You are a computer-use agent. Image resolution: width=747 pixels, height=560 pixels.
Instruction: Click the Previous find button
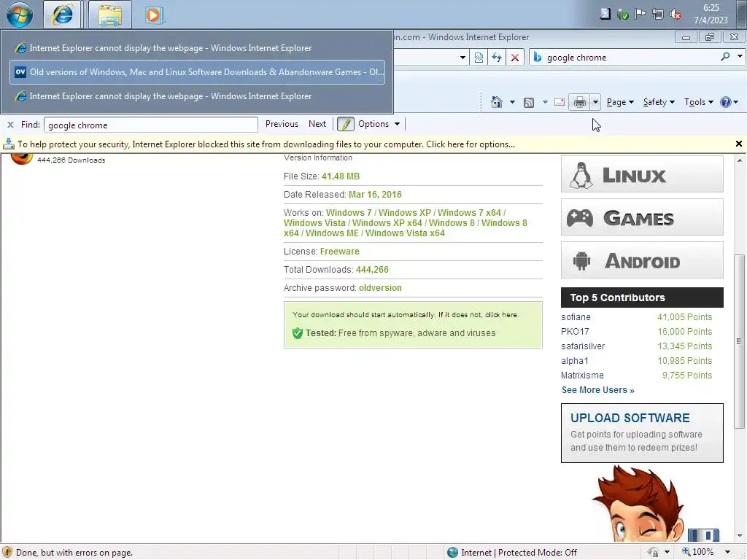pyautogui.click(x=282, y=124)
